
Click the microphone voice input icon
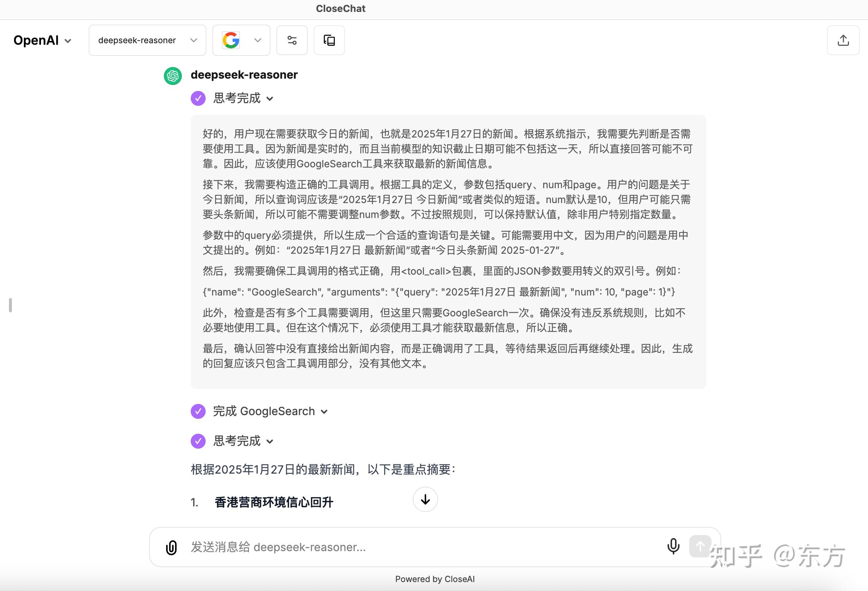click(673, 546)
